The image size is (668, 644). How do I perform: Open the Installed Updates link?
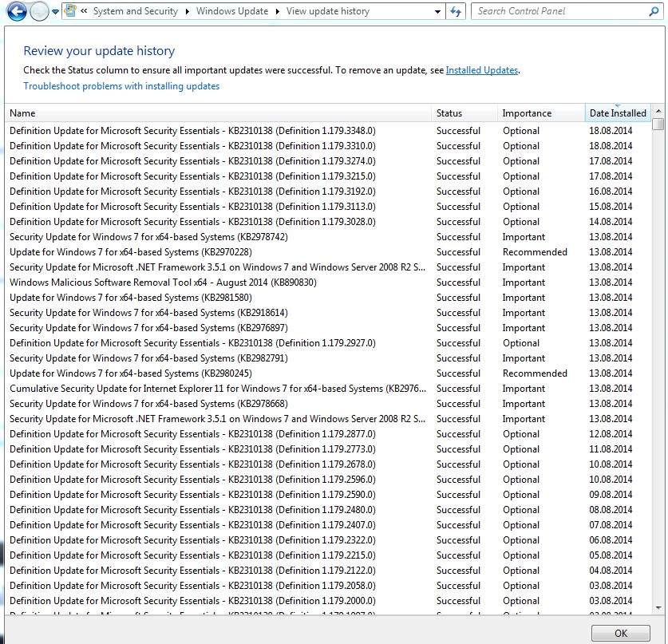[482, 70]
